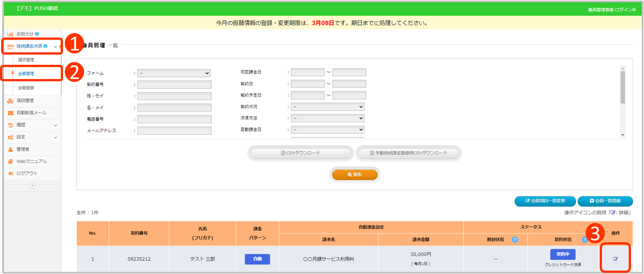Click the 項目管理 sidebar icon
The image size is (644, 274).
(10, 101)
